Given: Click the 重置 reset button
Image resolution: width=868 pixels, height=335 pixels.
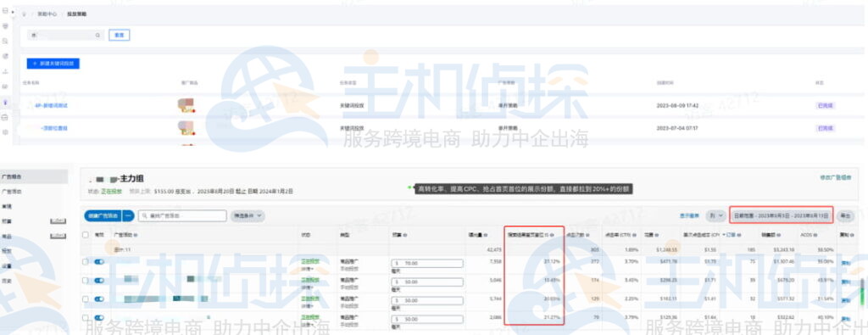Looking at the screenshot, I should tap(119, 35).
